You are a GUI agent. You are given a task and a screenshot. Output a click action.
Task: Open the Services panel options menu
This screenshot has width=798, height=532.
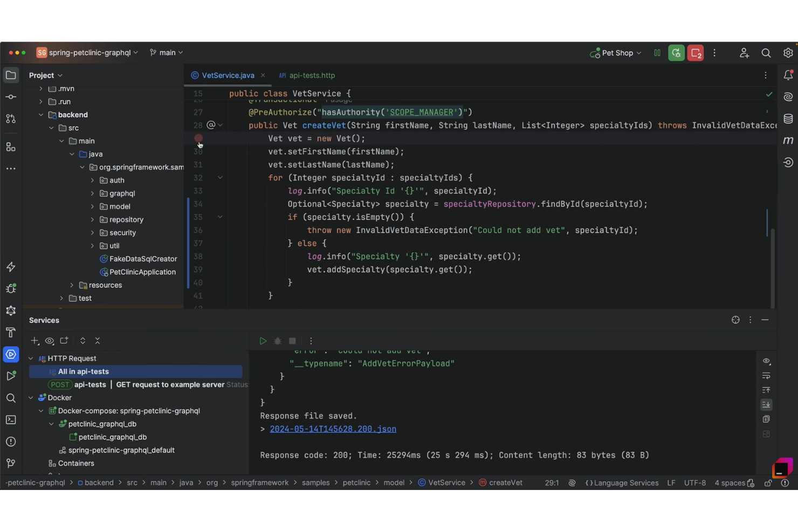[750, 320]
